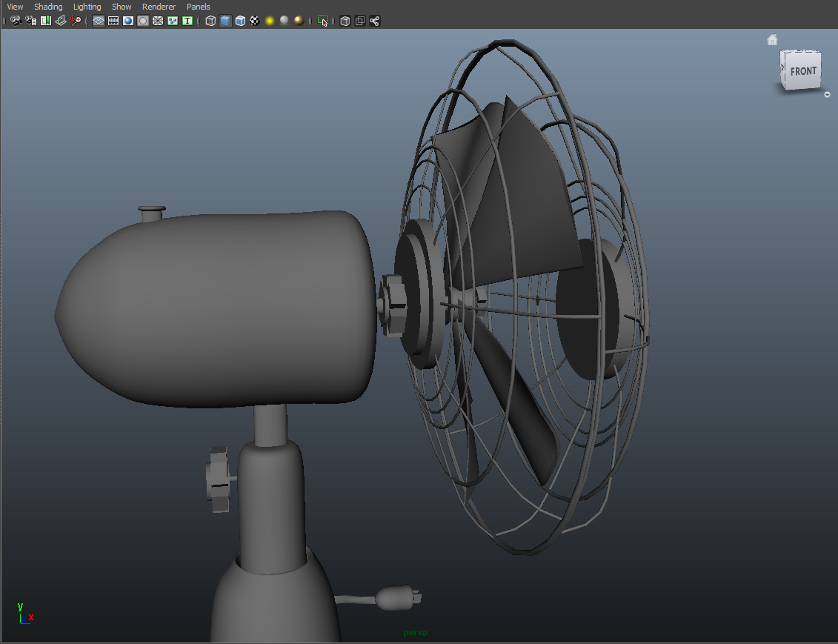
Task: Click the image plane icon
Action: tap(61, 21)
